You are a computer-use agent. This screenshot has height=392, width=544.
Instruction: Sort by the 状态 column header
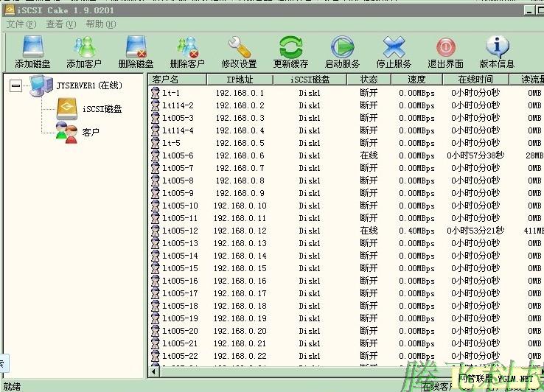point(369,80)
